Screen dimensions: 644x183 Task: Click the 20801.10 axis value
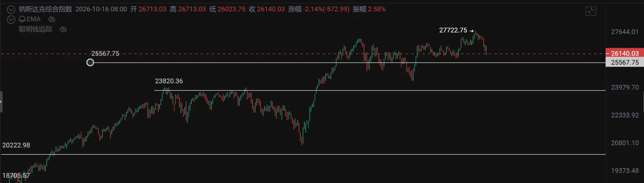click(x=625, y=143)
